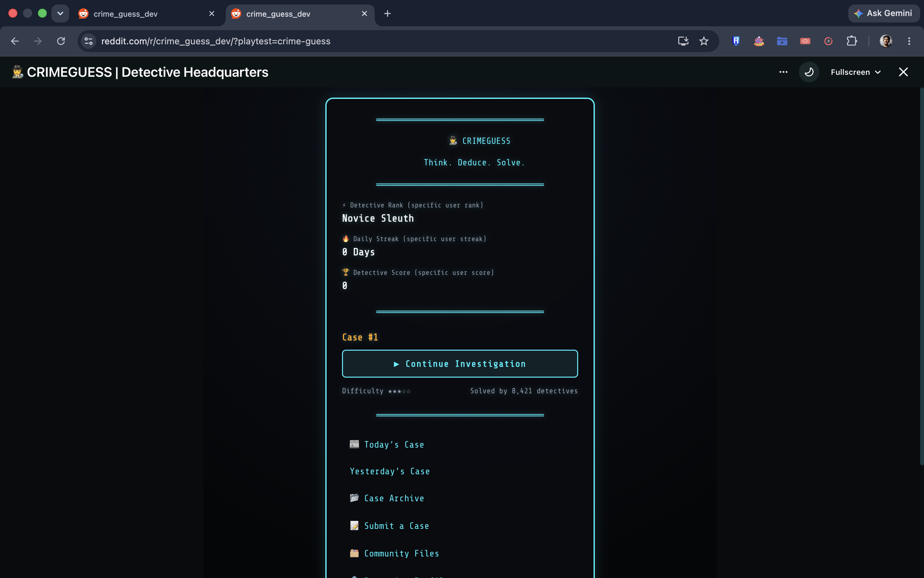Open the playtest more options ellipsis
The height and width of the screenshot is (578, 924).
click(783, 72)
